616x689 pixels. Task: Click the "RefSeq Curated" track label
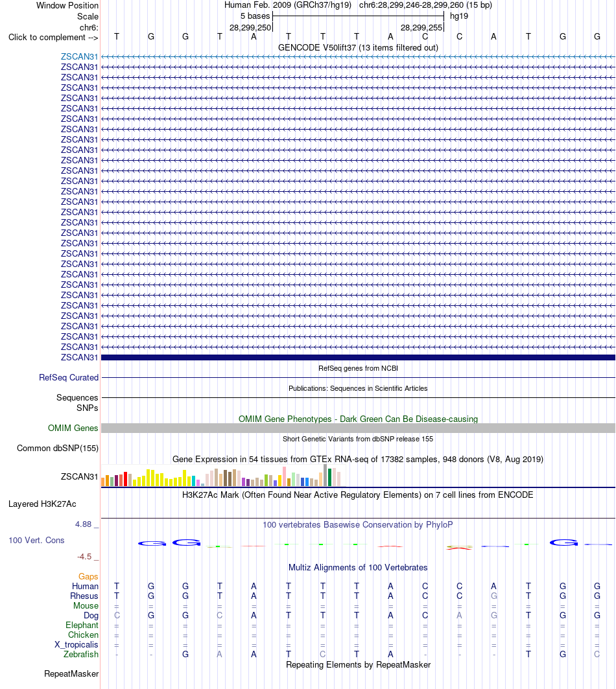tap(69, 377)
